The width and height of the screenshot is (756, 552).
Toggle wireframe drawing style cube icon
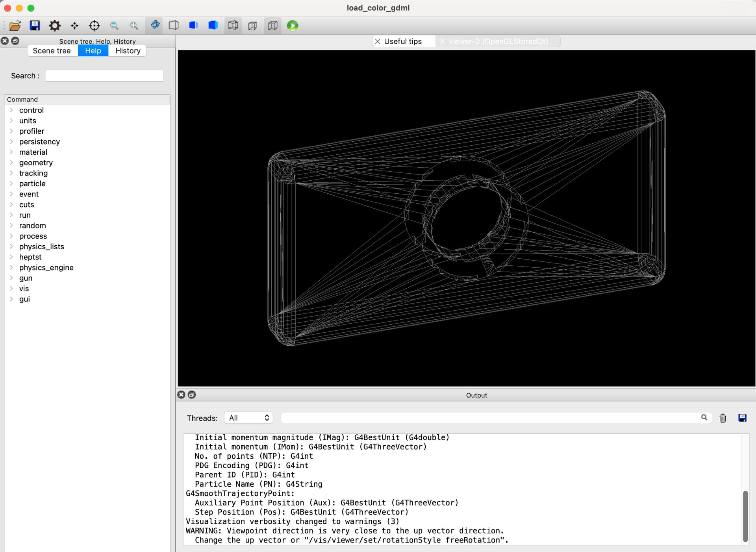coord(233,26)
